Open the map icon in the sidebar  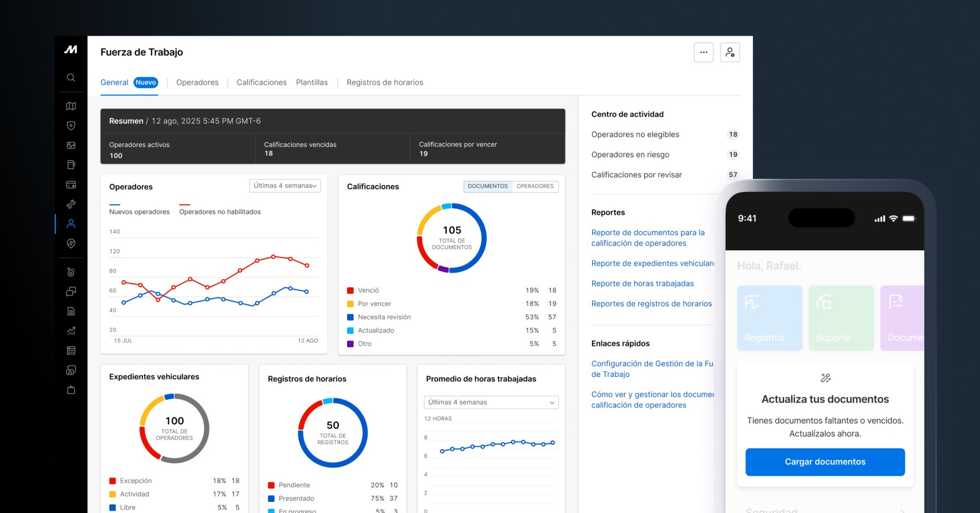pos(71,106)
